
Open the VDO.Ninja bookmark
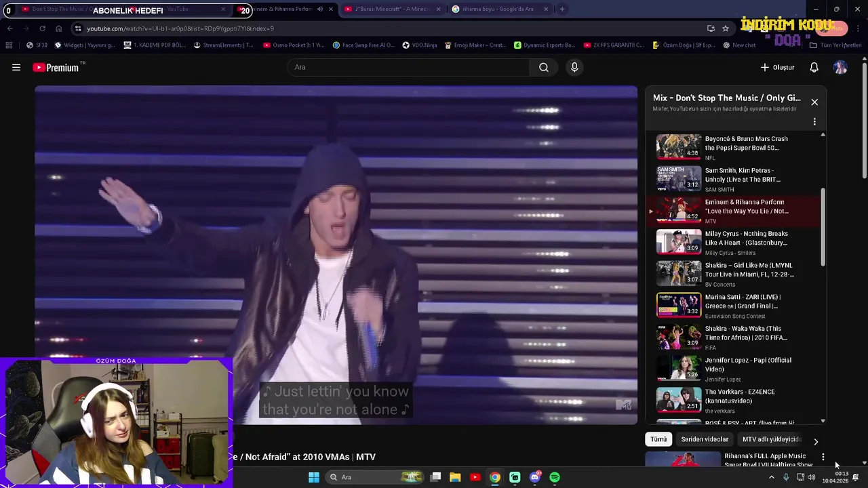(419, 45)
